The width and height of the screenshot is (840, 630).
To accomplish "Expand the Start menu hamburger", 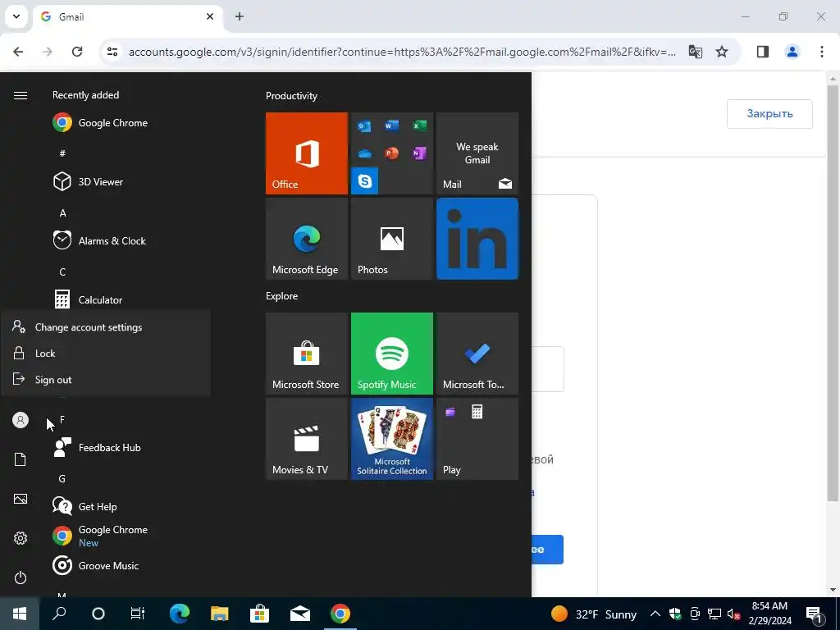I will pyautogui.click(x=21, y=95).
